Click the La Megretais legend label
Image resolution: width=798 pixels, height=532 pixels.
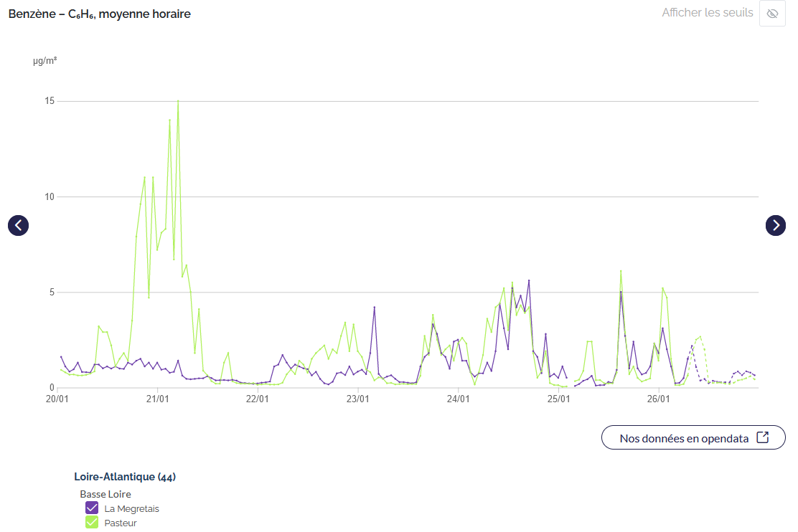click(x=132, y=508)
